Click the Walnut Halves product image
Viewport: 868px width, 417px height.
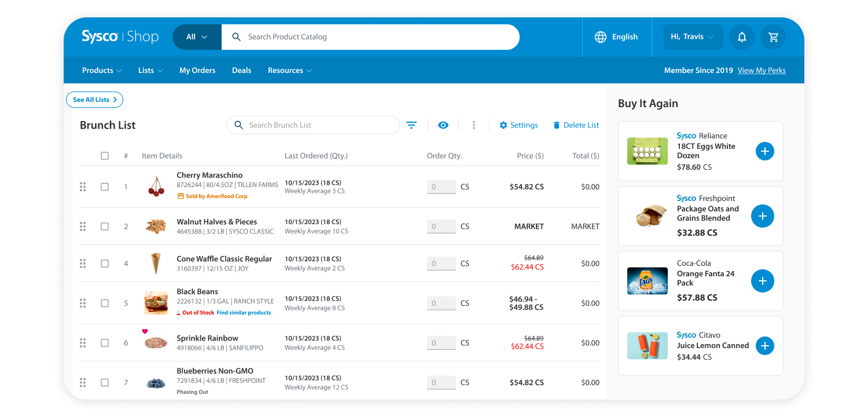pyautogui.click(x=156, y=226)
